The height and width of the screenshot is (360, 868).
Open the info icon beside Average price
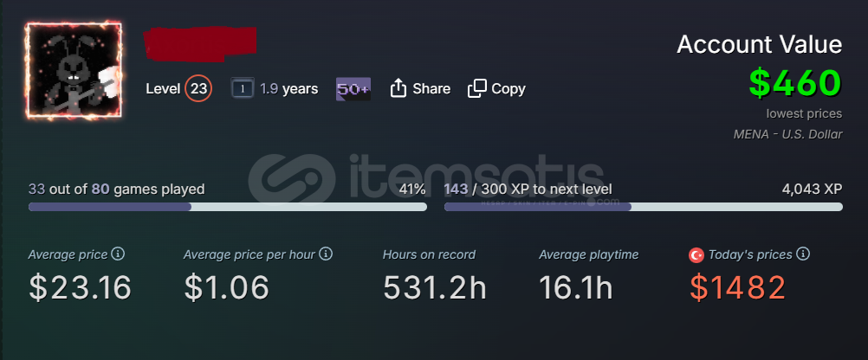(x=119, y=254)
